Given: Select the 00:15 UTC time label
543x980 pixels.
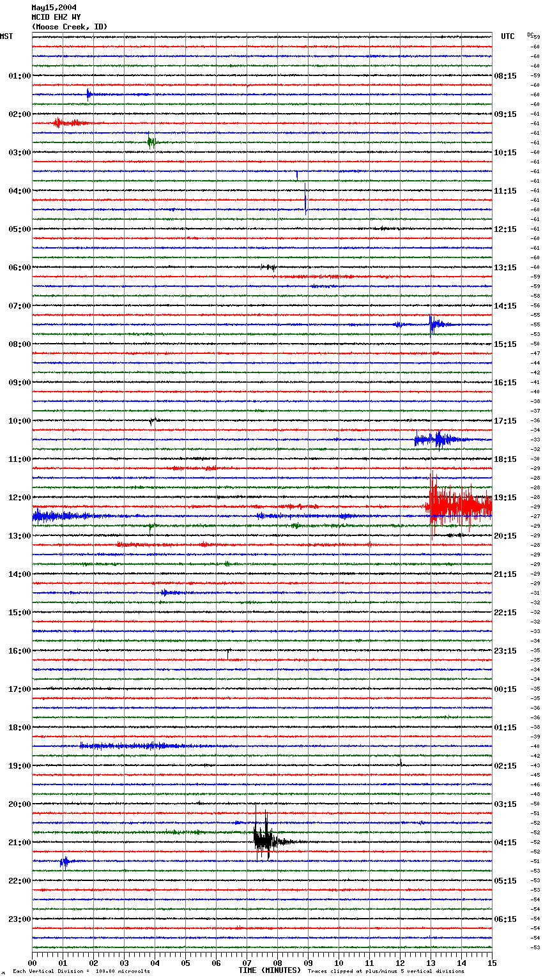Looking at the screenshot, I should [505, 689].
